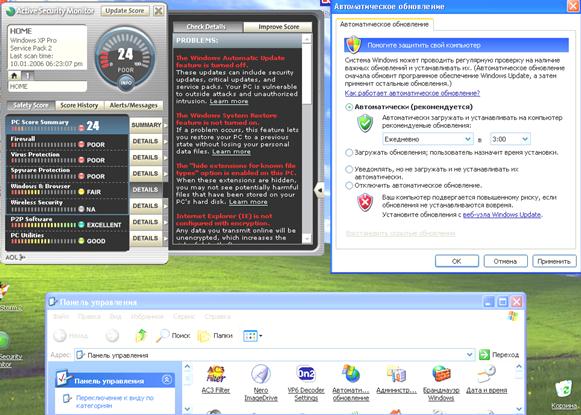The height and width of the screenshot is (415, 581).
Task: Click the gauge INFO button
Action: [125, 82]
